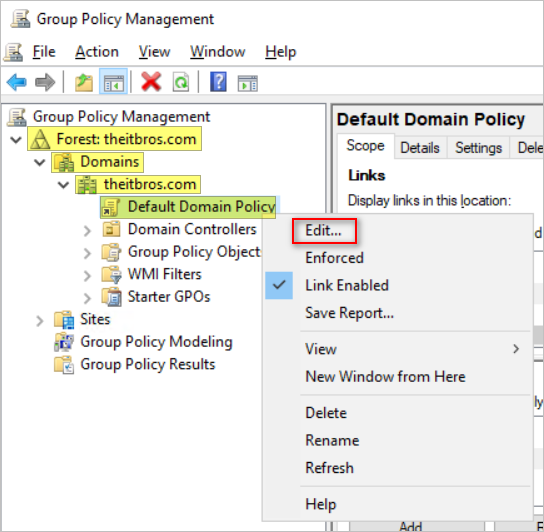
Task: Click the Add button at bottom
Action: point(418,526)
